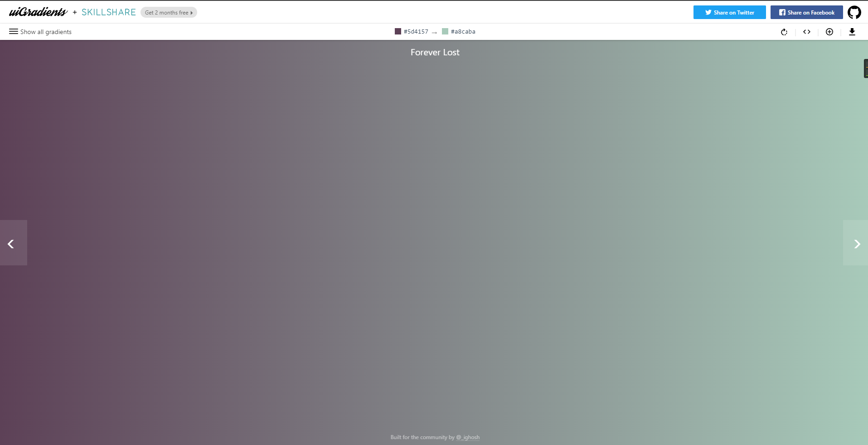Viewport: 868px width, 445px height.
Task: Copy the #a8caba hex text
Action: [x=463, y=31]
